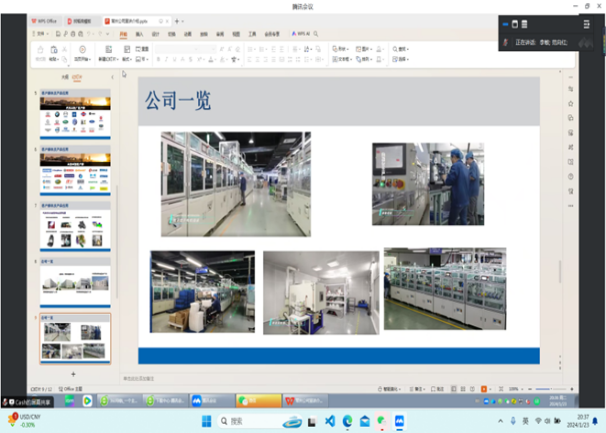Toggle italic formatting in the ribbon

(x=165, y=59)
